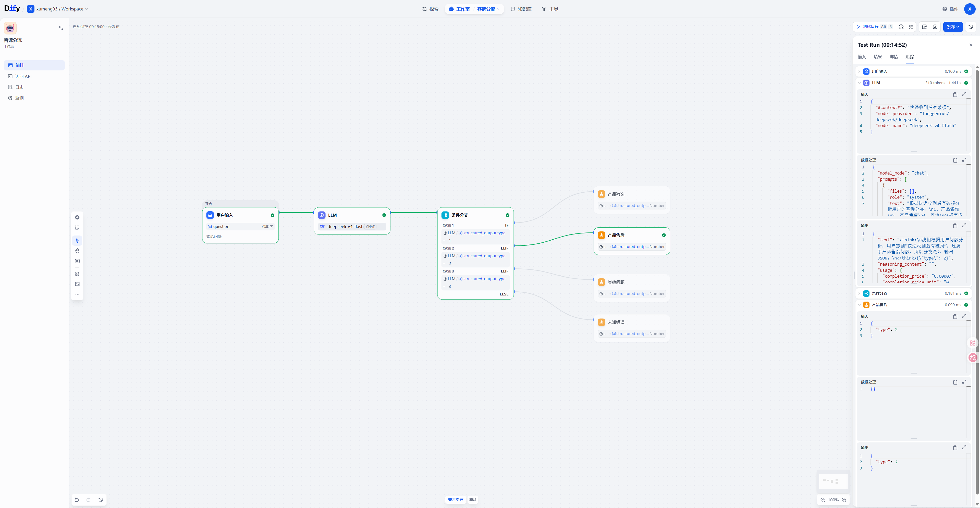This screenshot has width=980, height=508.
Task: Open version history icon
Action: pos(971,27)
